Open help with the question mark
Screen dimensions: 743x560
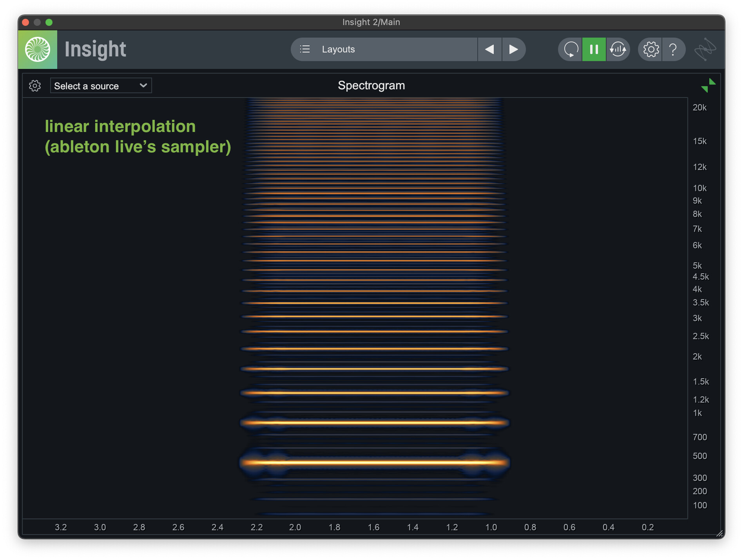(x=673, y=49)
